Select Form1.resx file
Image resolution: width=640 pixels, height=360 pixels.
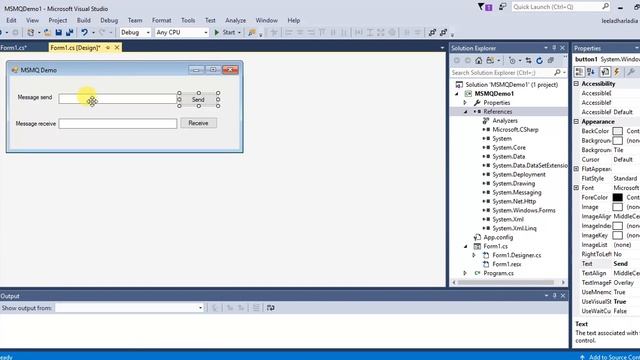coord(507,264)
